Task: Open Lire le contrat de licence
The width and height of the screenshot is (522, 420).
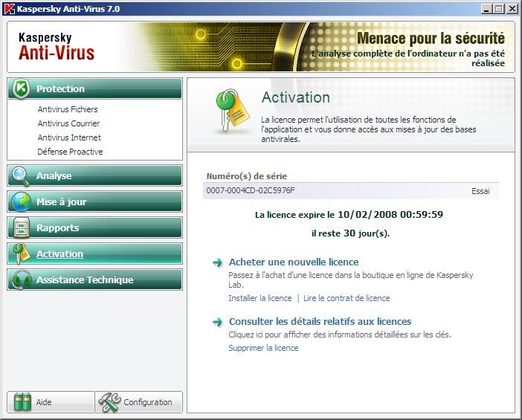Action: click(x=347, y=298)
